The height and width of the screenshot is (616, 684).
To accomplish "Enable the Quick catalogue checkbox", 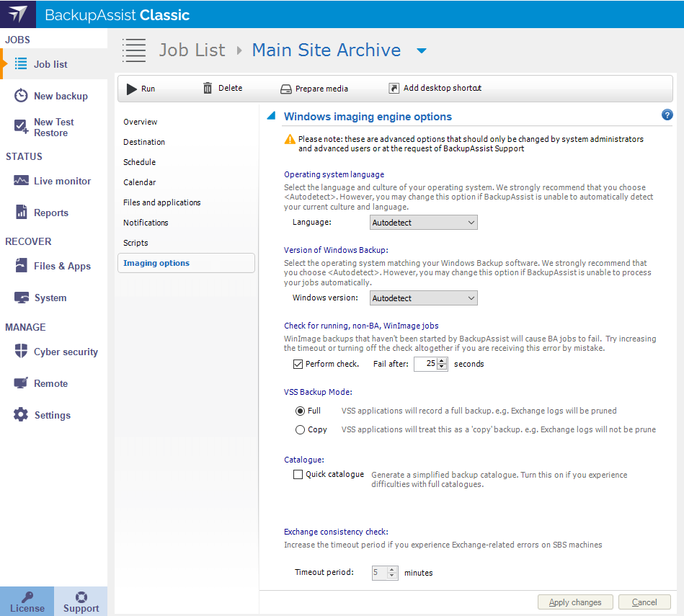I will pos(298,474).
